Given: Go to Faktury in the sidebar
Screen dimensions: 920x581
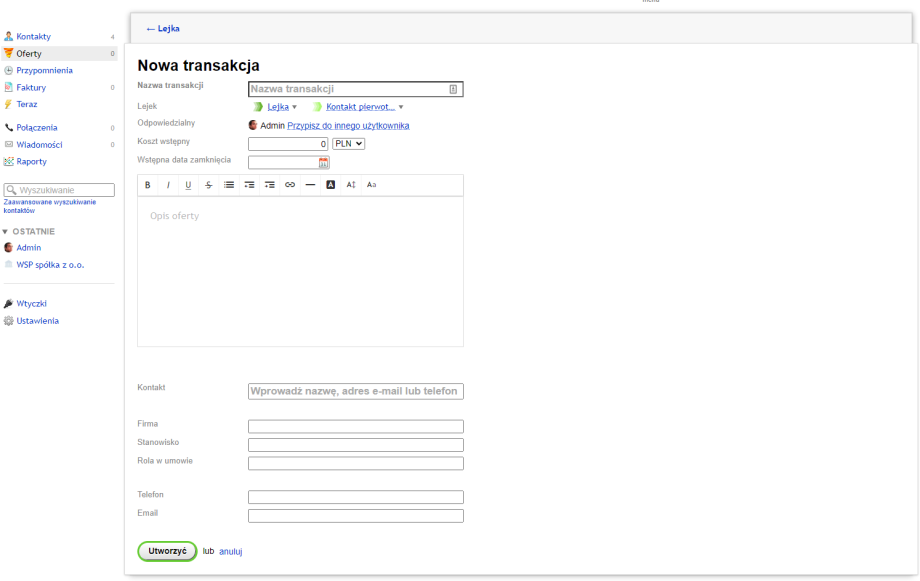Looking at the screenshot, I should point(31,88).
